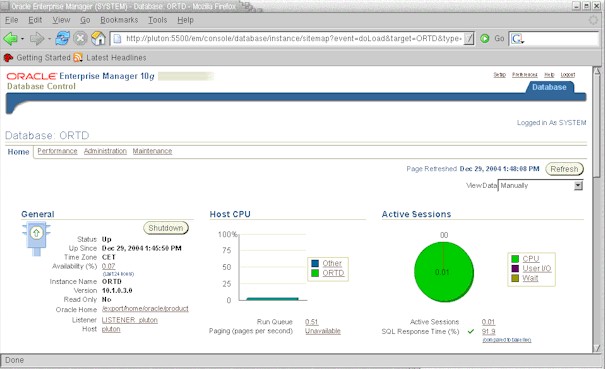The height and width of the screenshot is (369, 606).
Task: Switch to the Maintenance tab
Action: (152, 151)
